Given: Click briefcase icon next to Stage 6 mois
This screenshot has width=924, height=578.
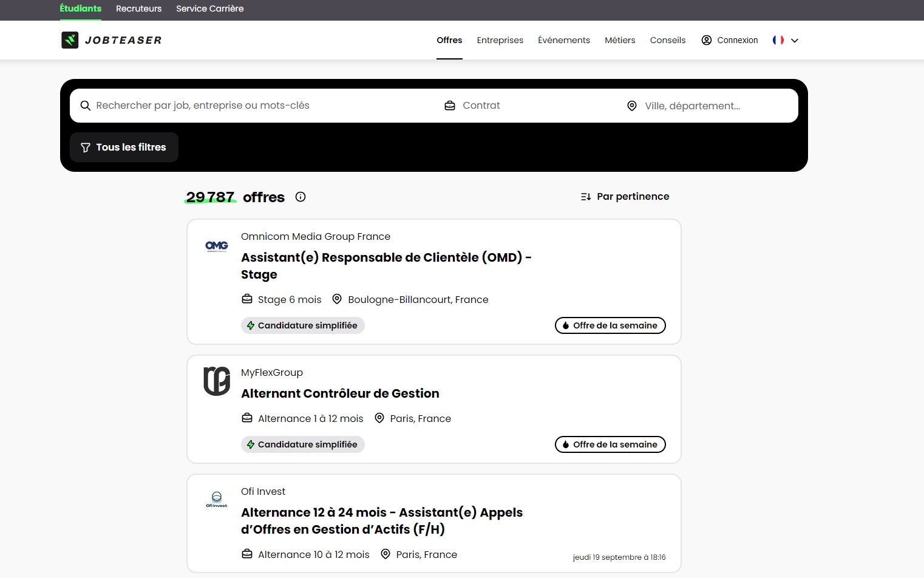Looking at the screenshot, I should pyautogui.click(x=247, y=299).
